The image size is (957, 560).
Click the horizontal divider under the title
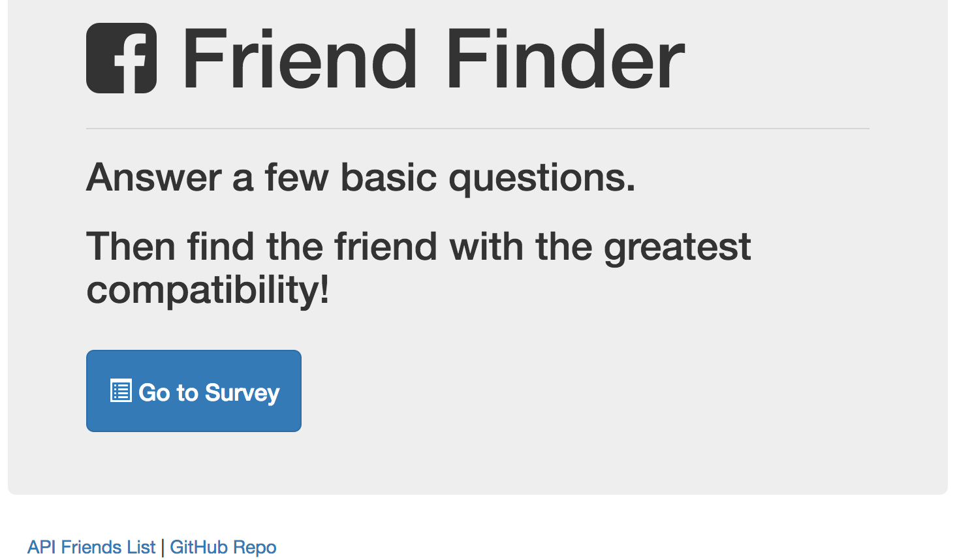click(477, 129)
